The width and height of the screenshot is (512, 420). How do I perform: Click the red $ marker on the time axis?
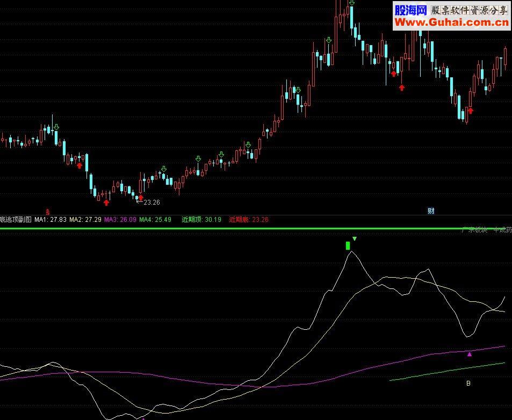pos(48,212)
